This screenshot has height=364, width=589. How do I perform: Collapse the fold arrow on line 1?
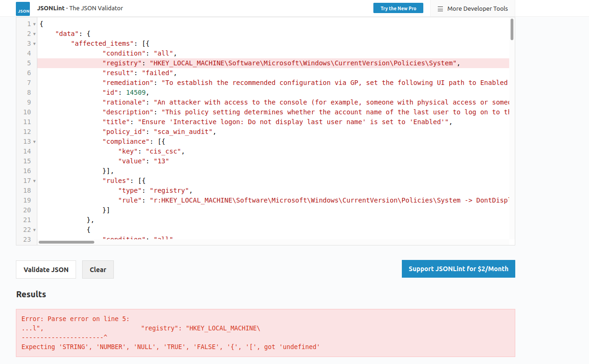[x=34, y=24]
